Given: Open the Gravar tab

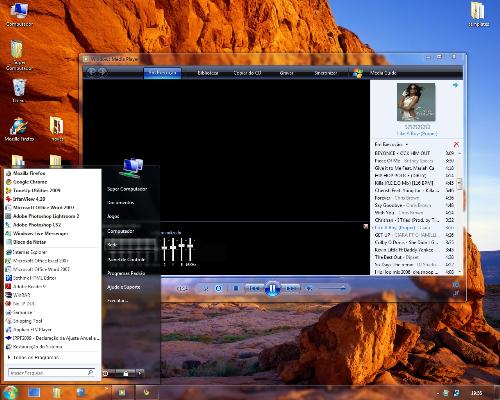Looking at the screenshot, I should (286, 73).
